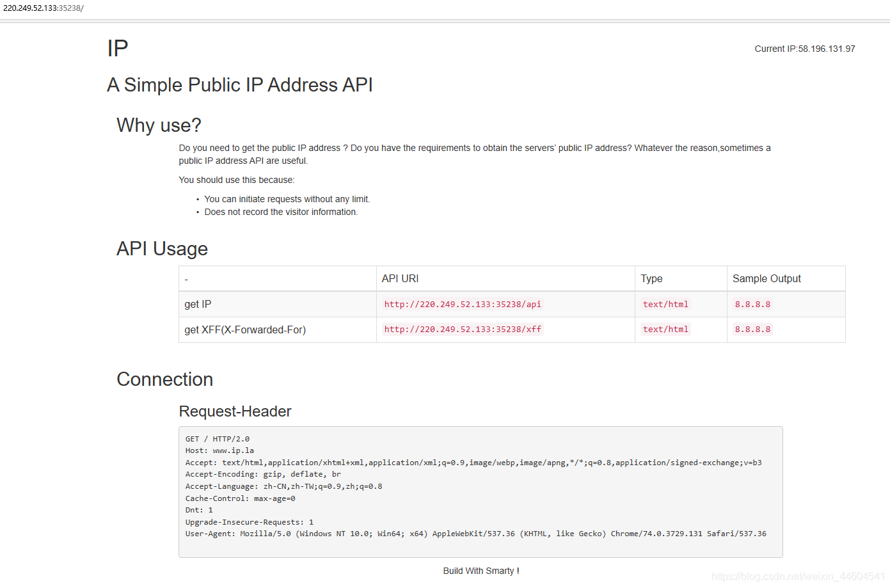
Task: Click the GET / HTTP/2.0 line
Action: tap(218, 439)
